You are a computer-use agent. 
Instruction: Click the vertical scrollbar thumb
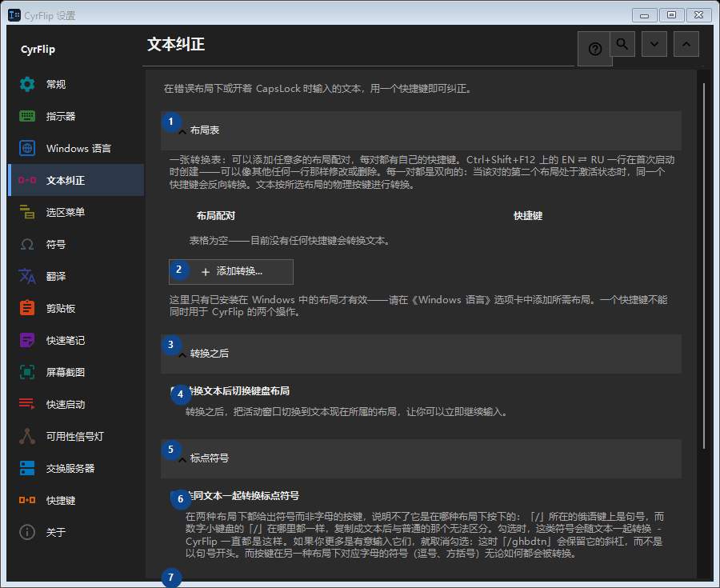coord(703,266)
